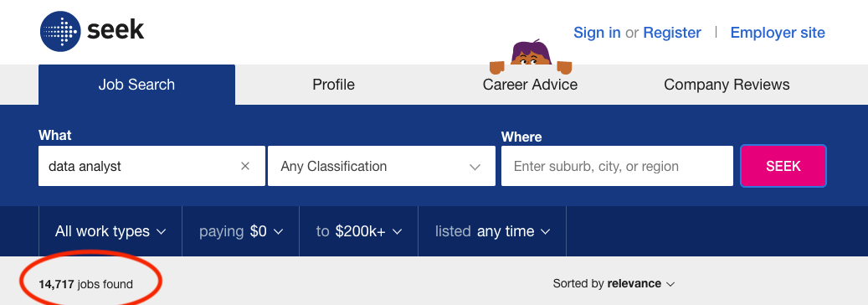Switch to the Profile tab
868x305 pixels.
pos(333,85)
